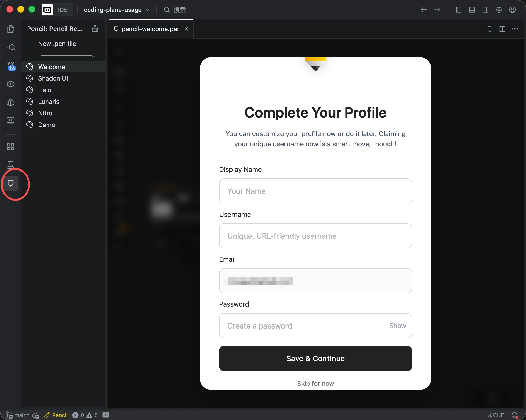The width and height of the screenshot is (526, 420).
Task: Open the debug bug icon
Action: [x=10, y=103]
